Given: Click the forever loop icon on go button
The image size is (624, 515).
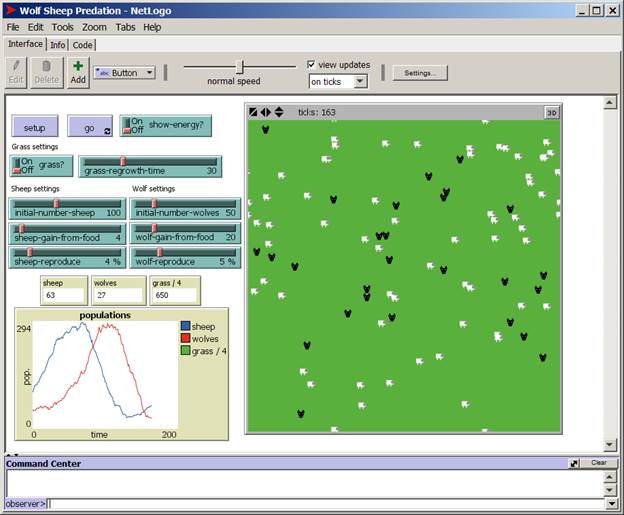Looking at the screenshot, I should [x=107, y=131].
